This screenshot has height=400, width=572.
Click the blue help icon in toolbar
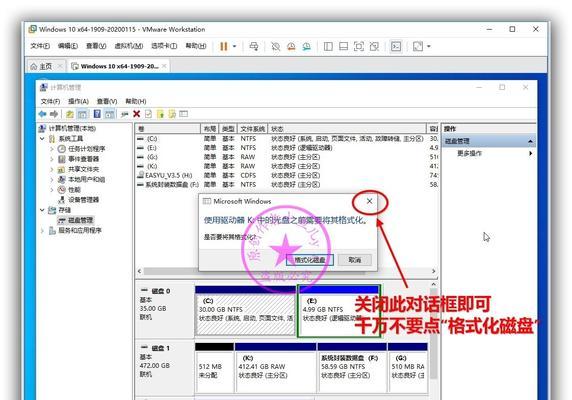tap(97, 114)
